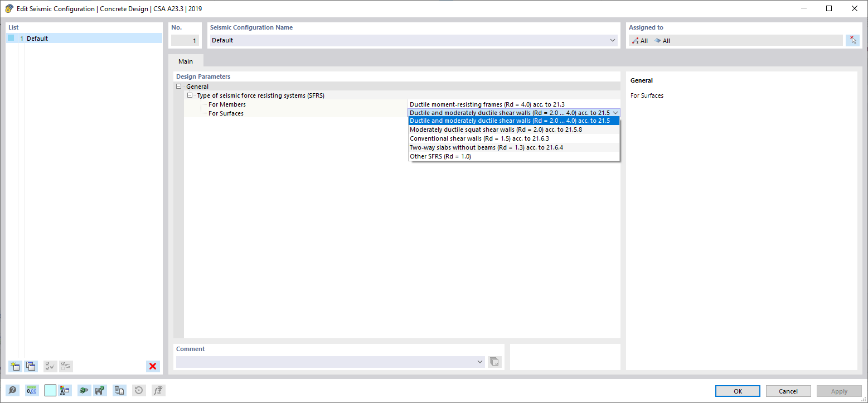Viewport: 868px width, 403px height.
Task: Choose Conventional shear walls (Rd = 1.5)
Action: click(x=513, y=138)
